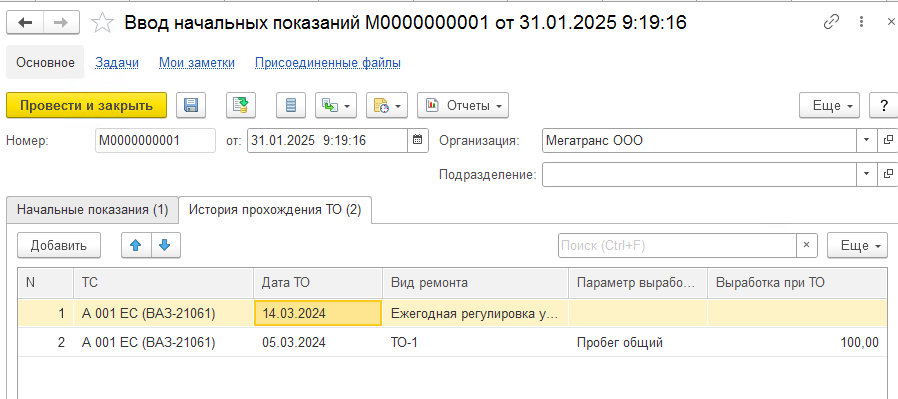Click the Провести и закрыть button
898x399 pixels.
click(x=86, y=105)
